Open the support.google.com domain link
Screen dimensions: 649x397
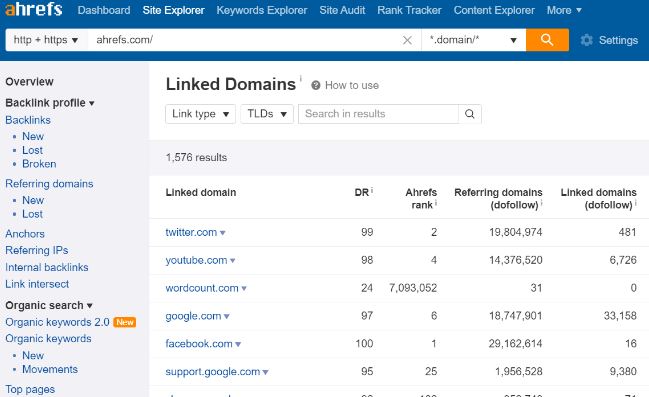(x=213, y=371)
